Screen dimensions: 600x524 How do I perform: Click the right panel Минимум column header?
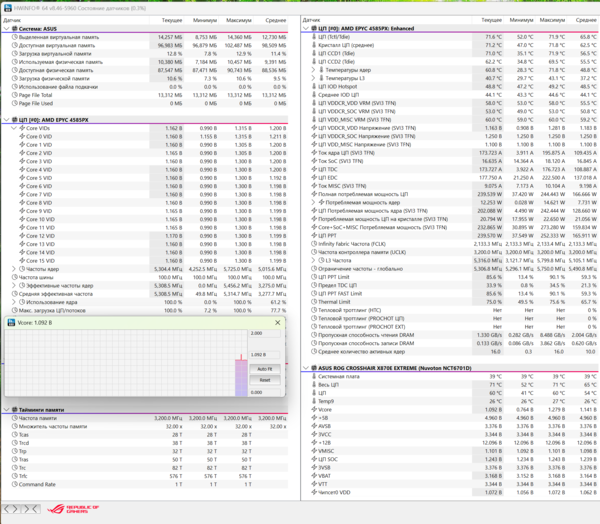520,20
